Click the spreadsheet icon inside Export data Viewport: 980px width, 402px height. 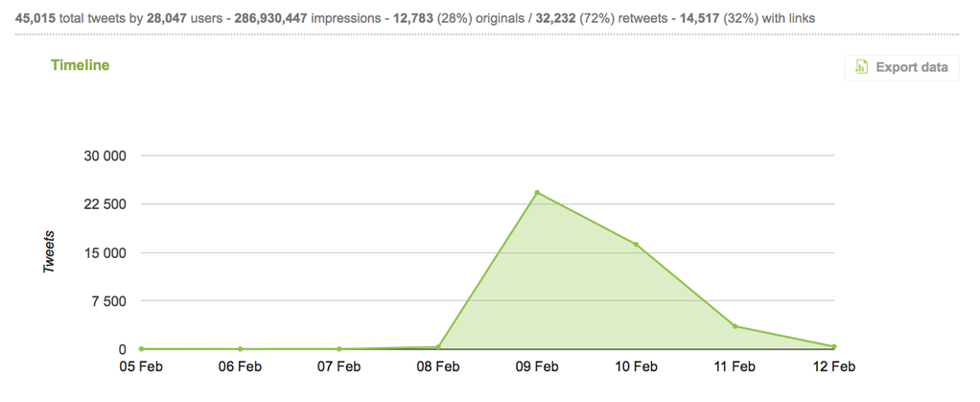862,67
